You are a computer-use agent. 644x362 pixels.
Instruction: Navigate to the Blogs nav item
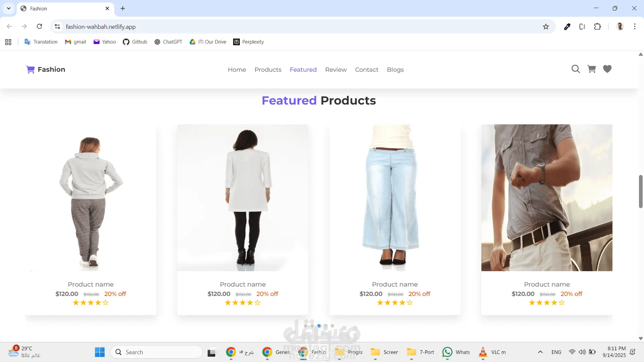pos(395,70)
